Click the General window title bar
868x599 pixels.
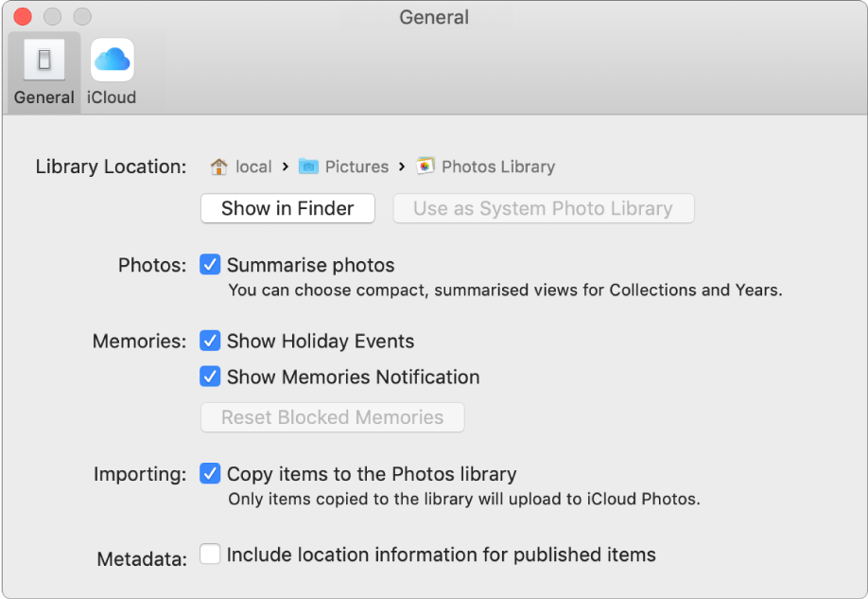(434, 17)
